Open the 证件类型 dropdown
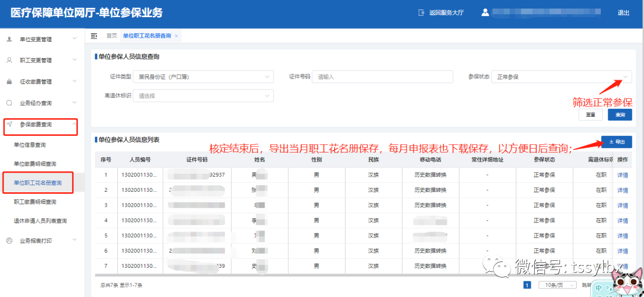The width and height of the screenshot is (644, 297). (203, 77)
